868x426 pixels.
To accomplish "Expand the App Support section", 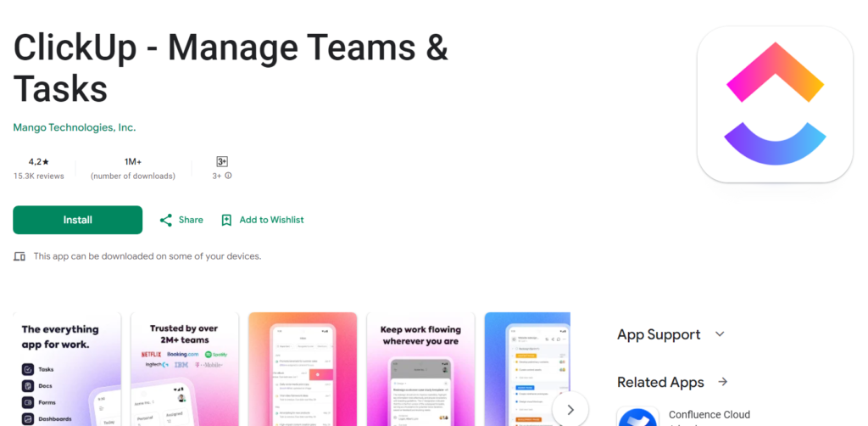I will [x=720, y=334].
